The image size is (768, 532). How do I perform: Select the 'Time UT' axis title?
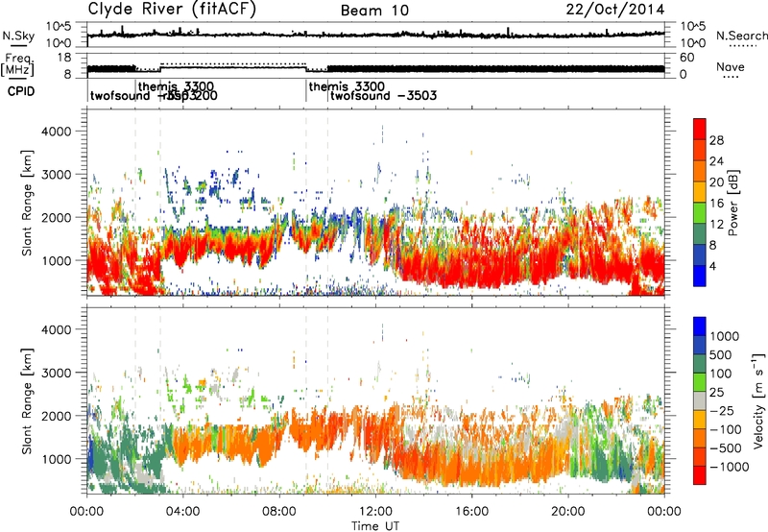[x=375, y=526]
